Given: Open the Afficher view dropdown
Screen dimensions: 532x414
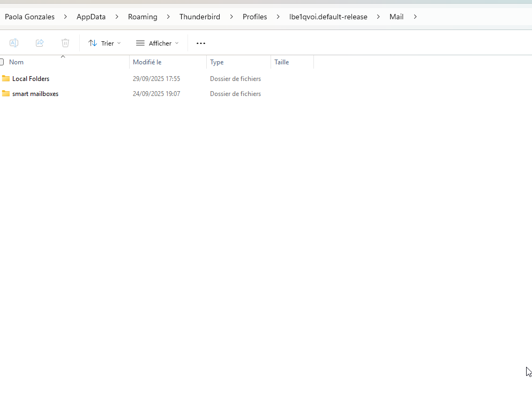Looking at the screenshot, I should tap(157, 43).
